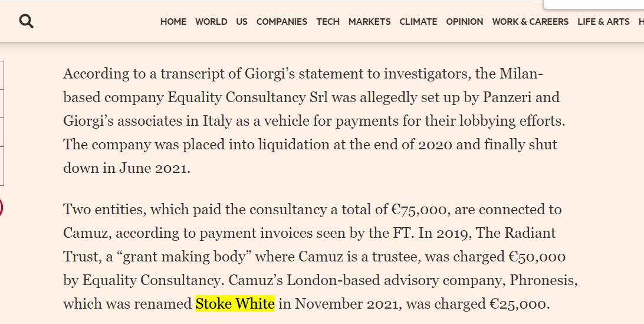Click the white popup box at top right
Screen dimensions: 644x324
pos(593,4)
